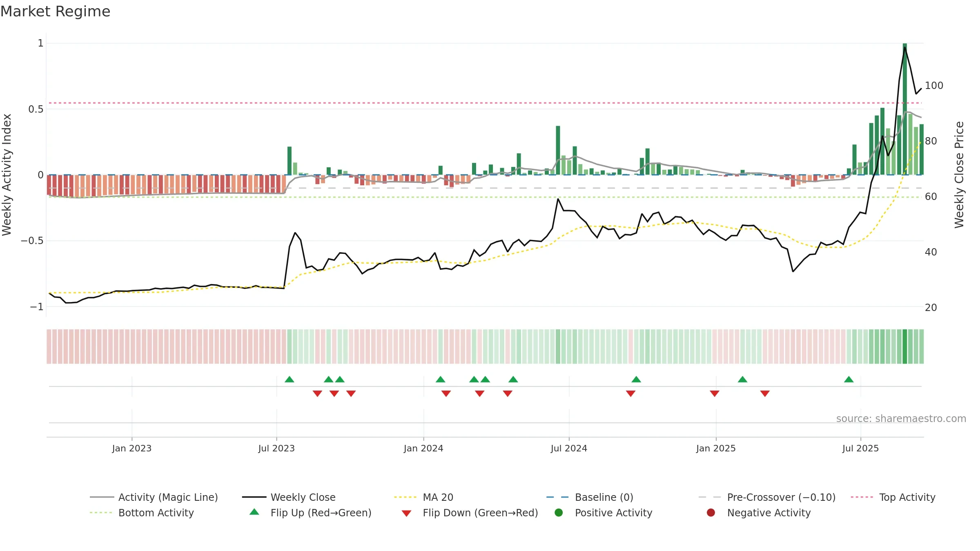The image size is (980, 551).
Task: Click the Positive Activity legend entry
Action: pyautogui.click(x=604, y=513)
